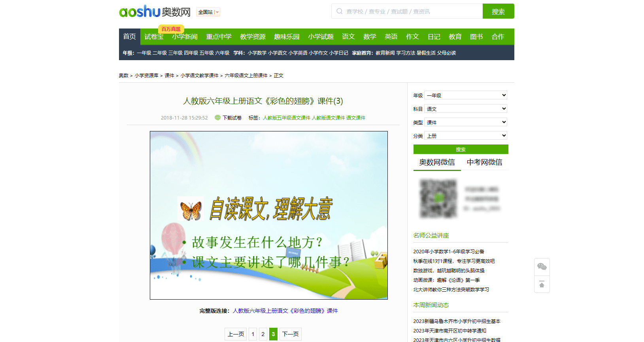Select the 试卷宝 nav item
644x342 pixels.
click(154, 36)
